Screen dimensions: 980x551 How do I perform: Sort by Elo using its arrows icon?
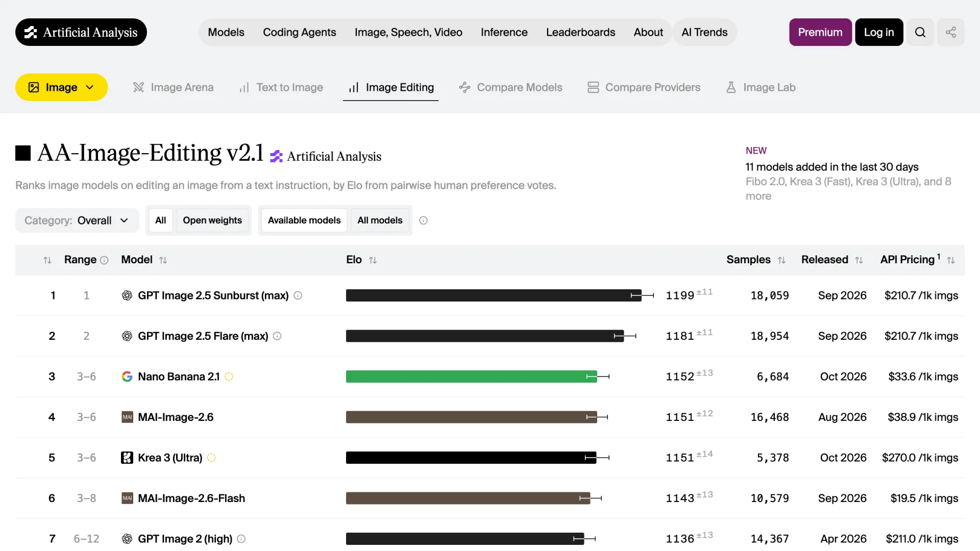point(373,260)
